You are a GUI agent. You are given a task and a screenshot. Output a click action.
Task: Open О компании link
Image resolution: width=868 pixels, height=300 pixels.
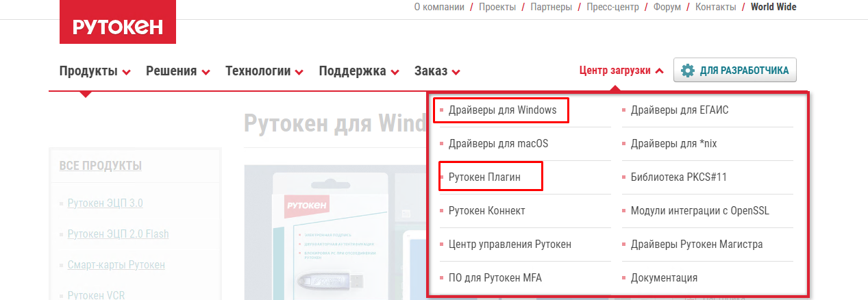click(439, 7)
